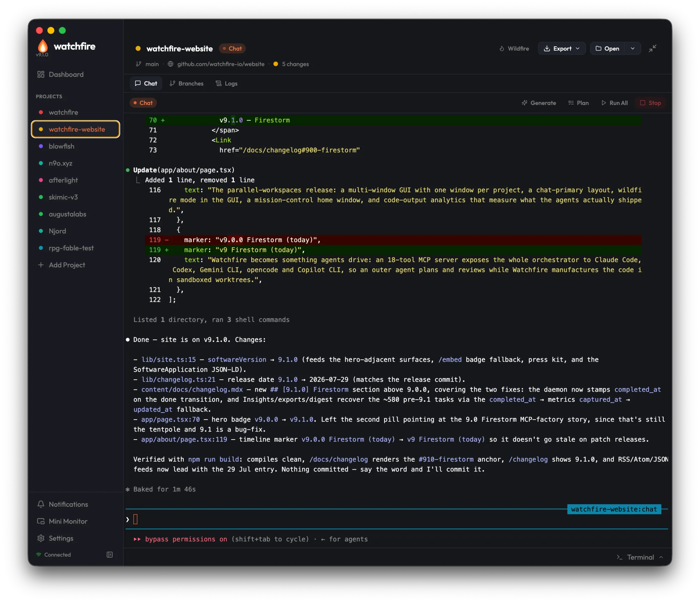Click the Connected wifi status icon
This screenshot has height=603, width=700.
point(39,555)
